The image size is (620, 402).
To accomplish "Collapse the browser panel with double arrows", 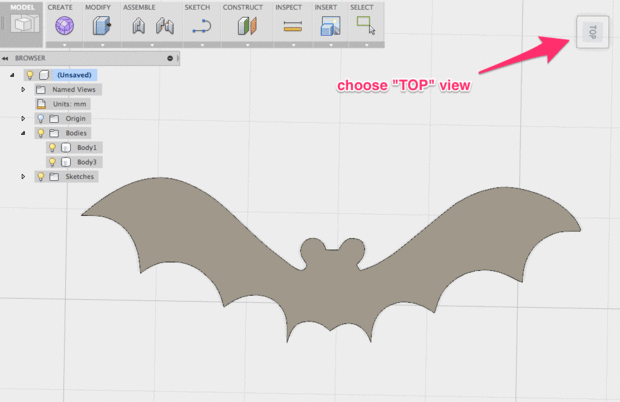I will (x=5, y=58).
